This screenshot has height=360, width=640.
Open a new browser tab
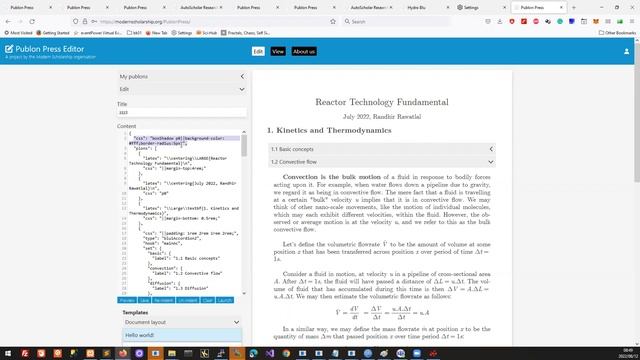(x=573, y=7)
